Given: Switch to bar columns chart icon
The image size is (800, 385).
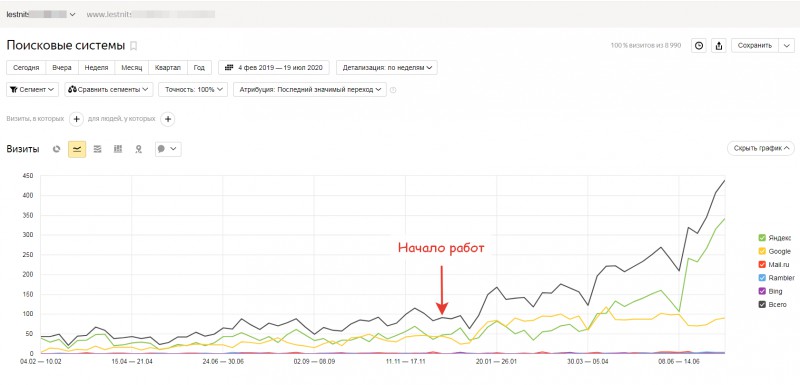Looking at the screenshot, I should point(118,149).
